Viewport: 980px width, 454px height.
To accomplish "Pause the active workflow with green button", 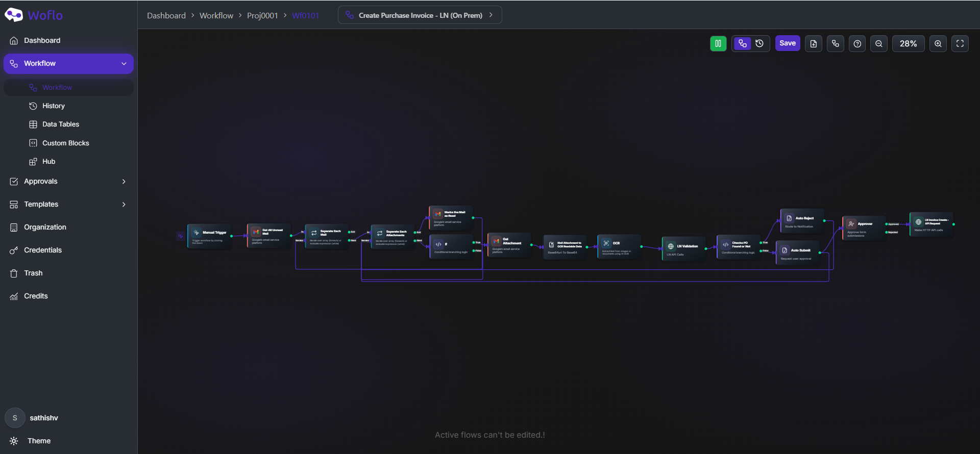I will pyautogui.click(x=718, y=43).
